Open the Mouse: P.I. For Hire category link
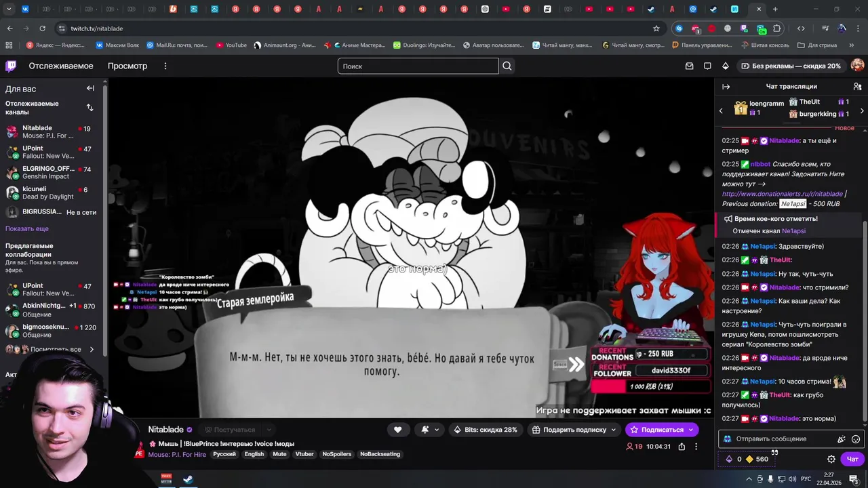The width and height of the screenshot is (868, 488). [177, 454]
